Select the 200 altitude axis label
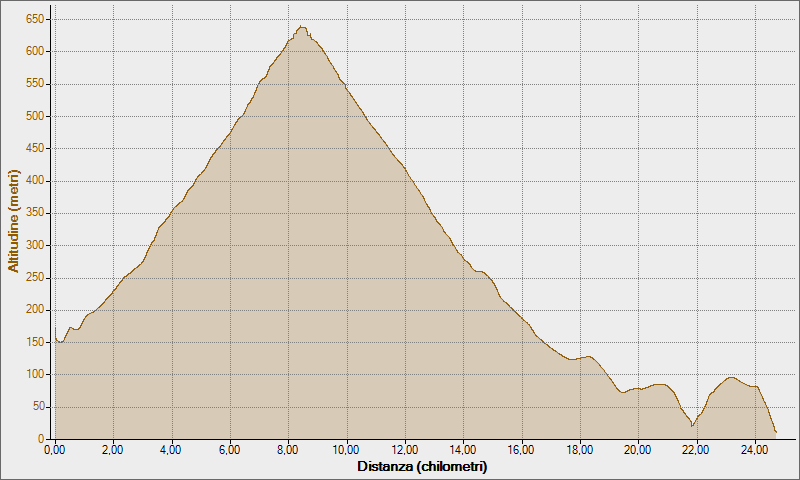Image resolution: width=800 pixels, height=480 pixels. click(35, 310)
